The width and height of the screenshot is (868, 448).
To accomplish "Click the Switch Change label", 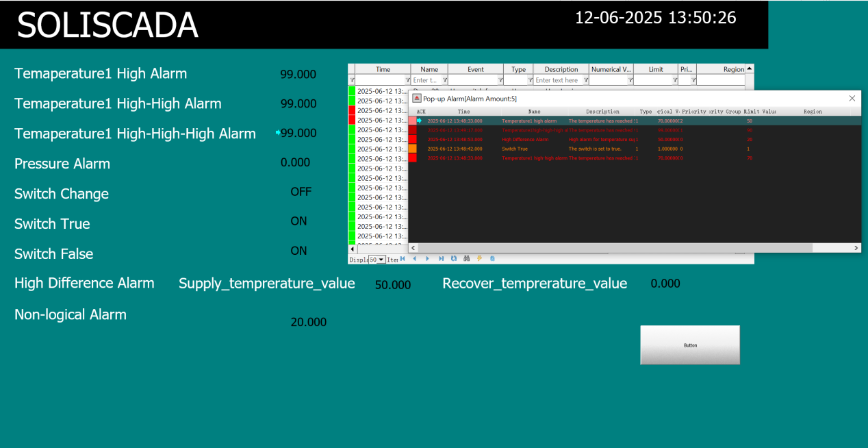I will 62,194.
